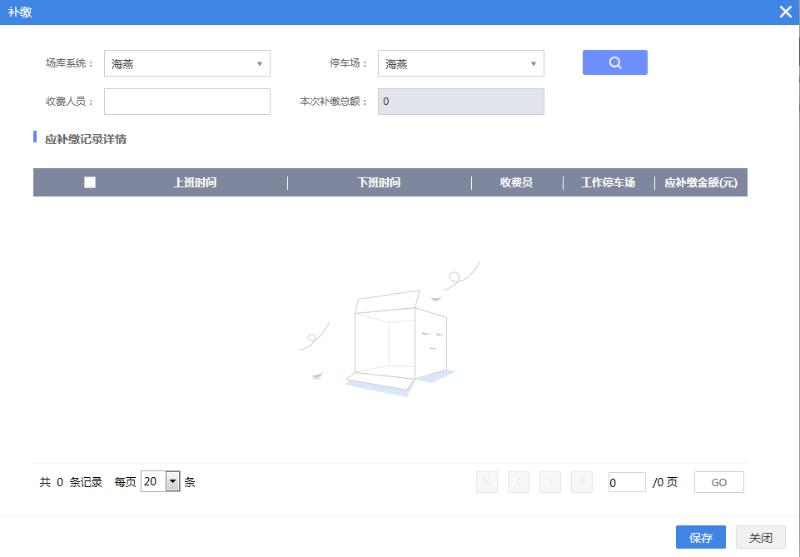Click the magnifier search button
This screenshot has width=800, height=557.
coord(615,63)
